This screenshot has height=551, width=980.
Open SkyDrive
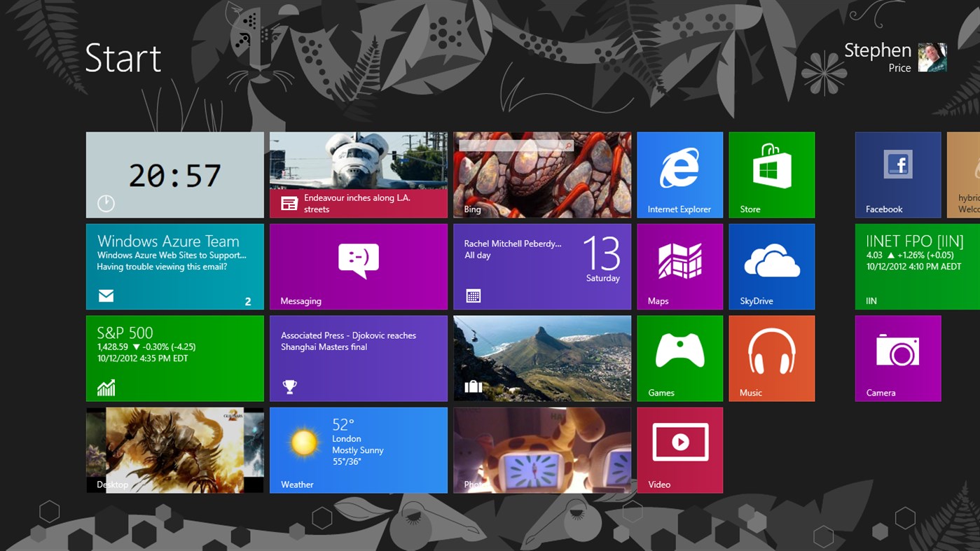(x=771, y=266)
